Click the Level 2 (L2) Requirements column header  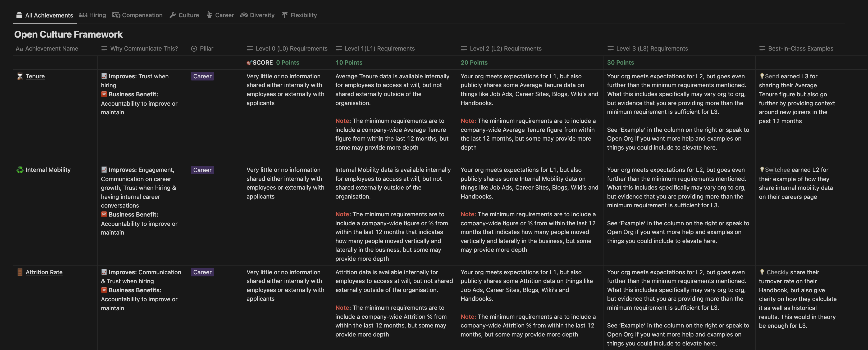click(505, 48)
